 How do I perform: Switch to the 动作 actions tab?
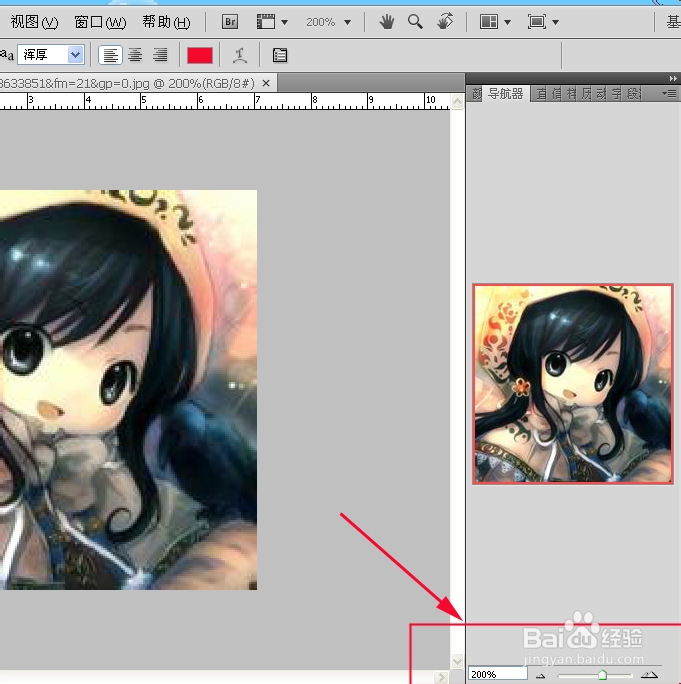[x=601, y=94]
